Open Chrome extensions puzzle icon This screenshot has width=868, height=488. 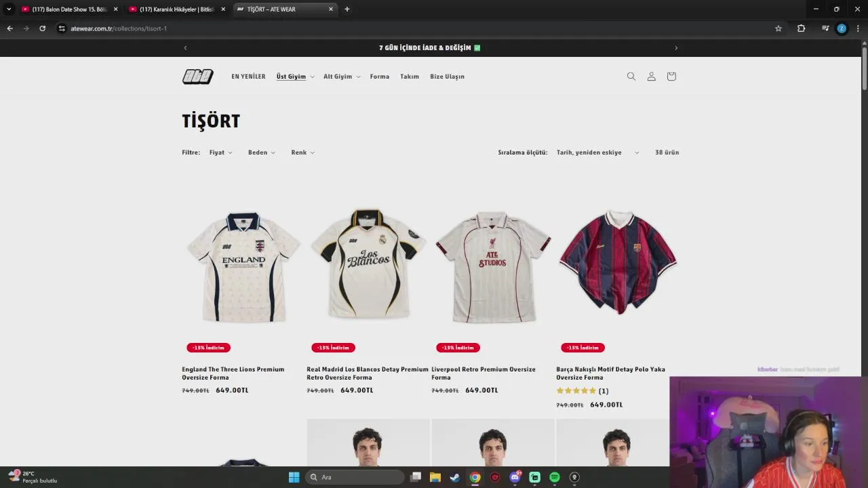801,28
